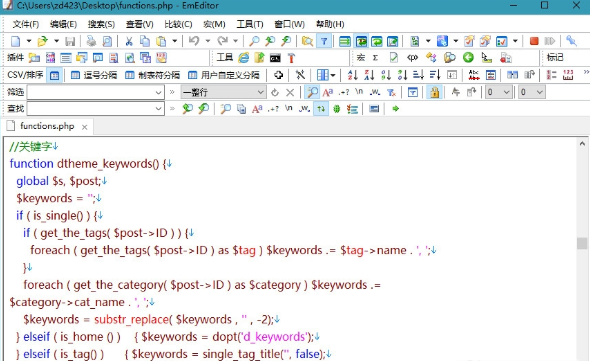Click the wrench icon at the toolbar end
This screenshot has width=590, height=361.
[x=571, y=41]
